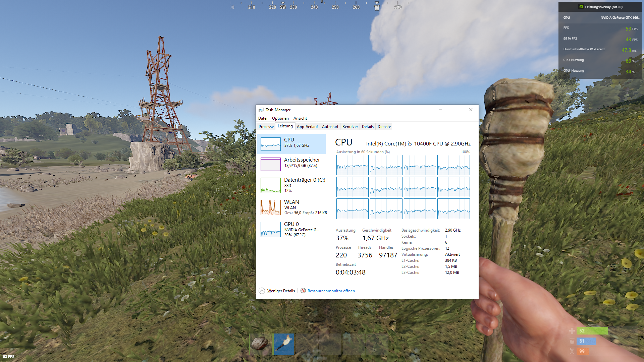Click the Task-Manager title bar icon
Image resolution: width=644 pixels, height=362 pixels.
261,110
